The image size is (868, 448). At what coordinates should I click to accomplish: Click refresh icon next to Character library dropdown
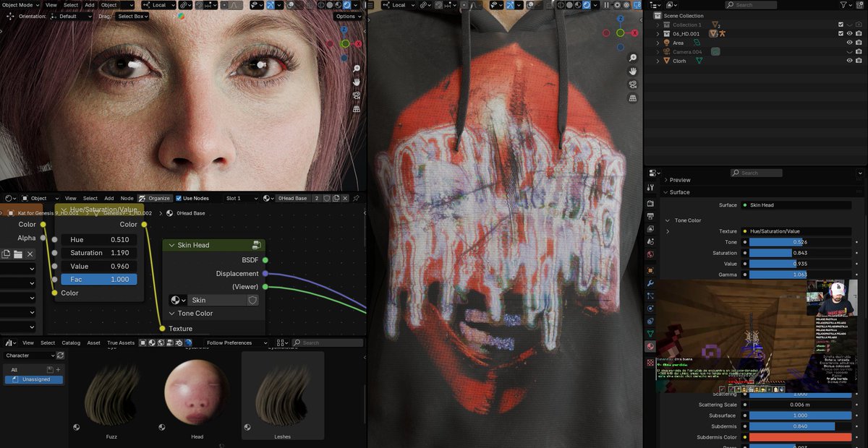coord(61,356)
